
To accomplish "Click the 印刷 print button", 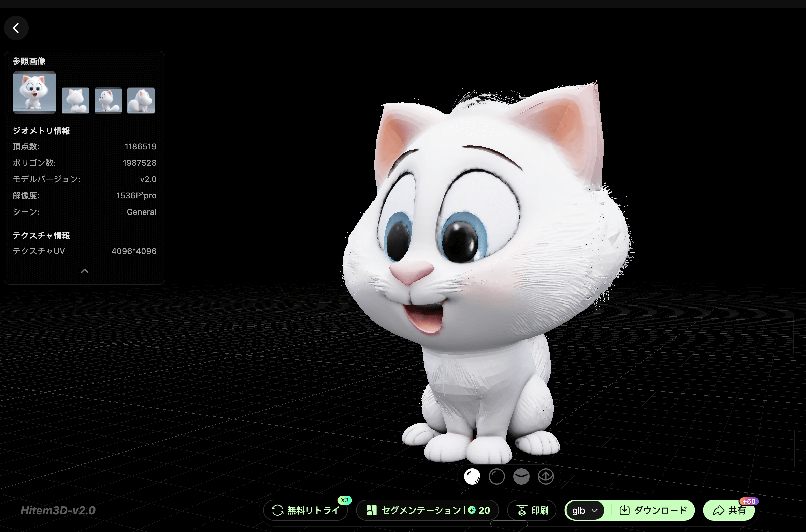I will point(532,511).
